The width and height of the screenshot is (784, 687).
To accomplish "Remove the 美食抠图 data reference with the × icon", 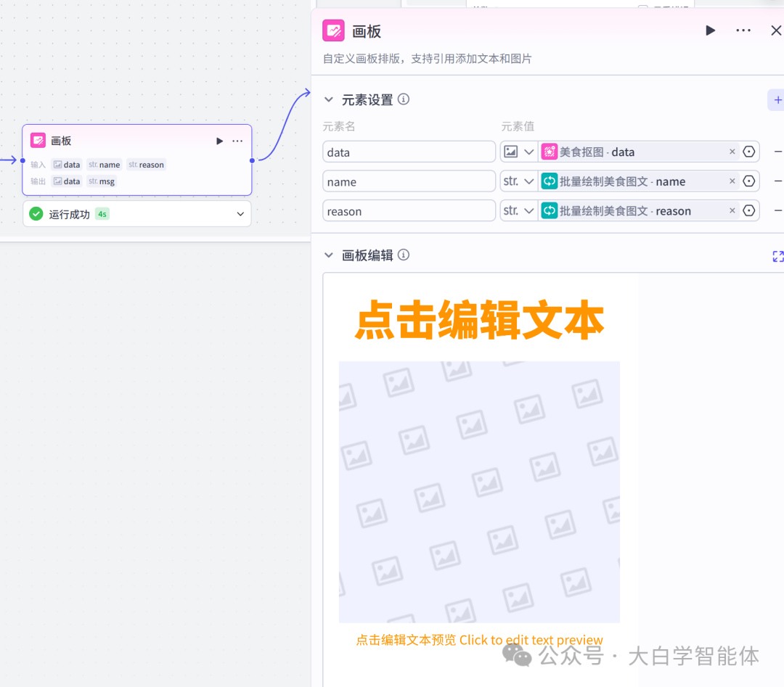I will coord(732,152).
